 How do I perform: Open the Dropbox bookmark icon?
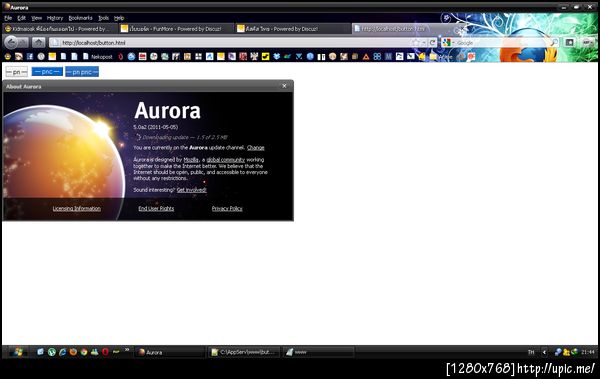277,57
